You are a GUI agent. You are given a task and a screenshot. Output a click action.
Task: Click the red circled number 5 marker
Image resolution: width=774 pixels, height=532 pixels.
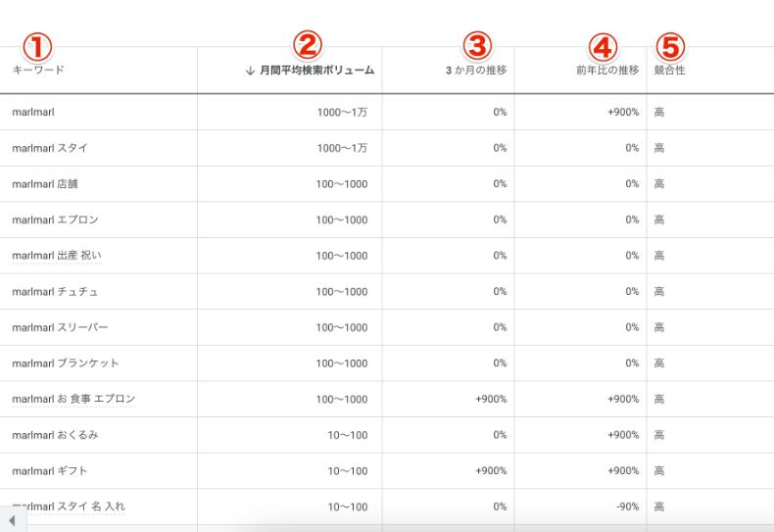coord(671,45)
